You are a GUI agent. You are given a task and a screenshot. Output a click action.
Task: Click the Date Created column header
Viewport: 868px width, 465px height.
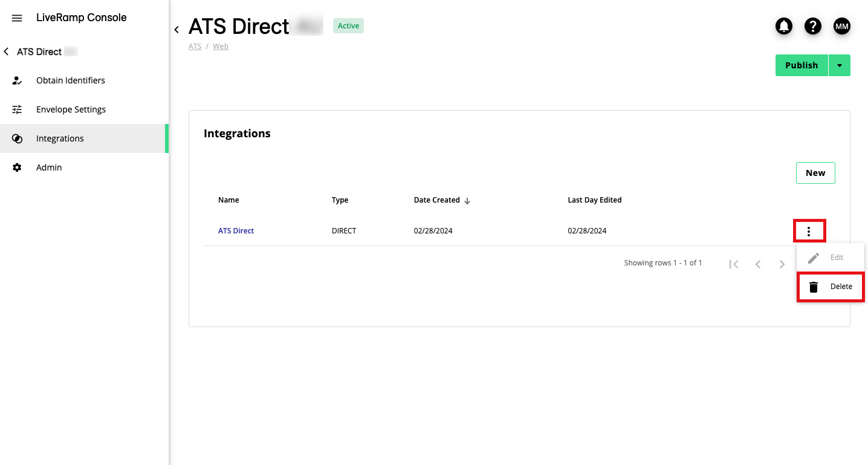click(436, 200)
